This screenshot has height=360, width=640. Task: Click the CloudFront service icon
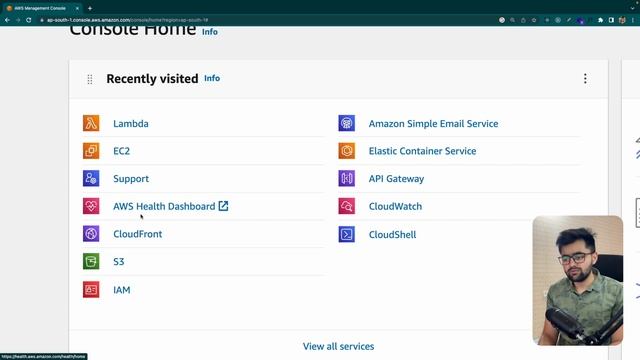click(x=91, y=234)
